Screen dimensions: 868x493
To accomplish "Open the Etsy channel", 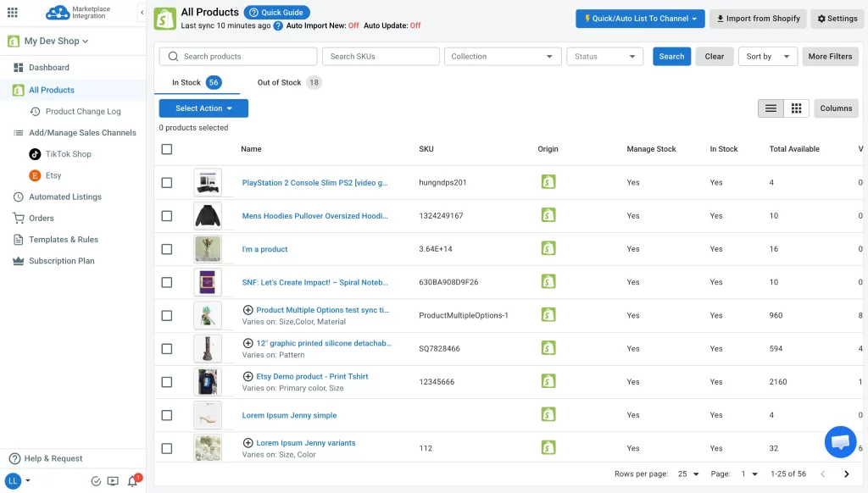I will [x=46, y=175].
